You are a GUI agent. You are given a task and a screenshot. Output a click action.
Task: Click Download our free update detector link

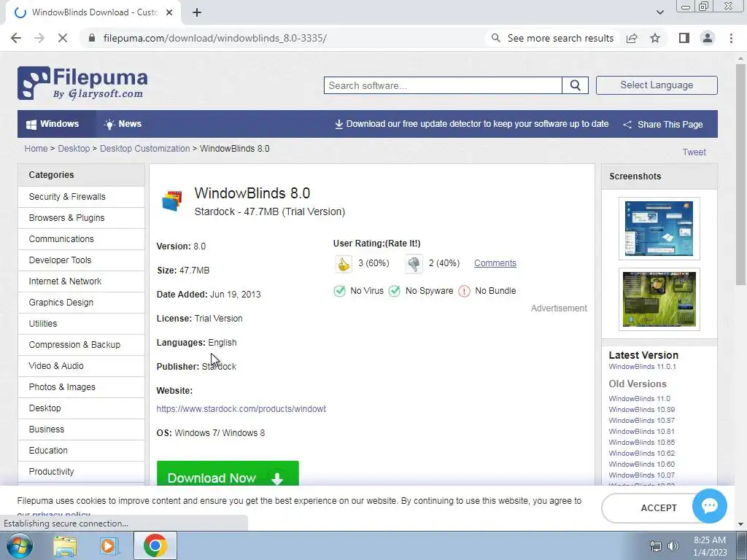472,124
